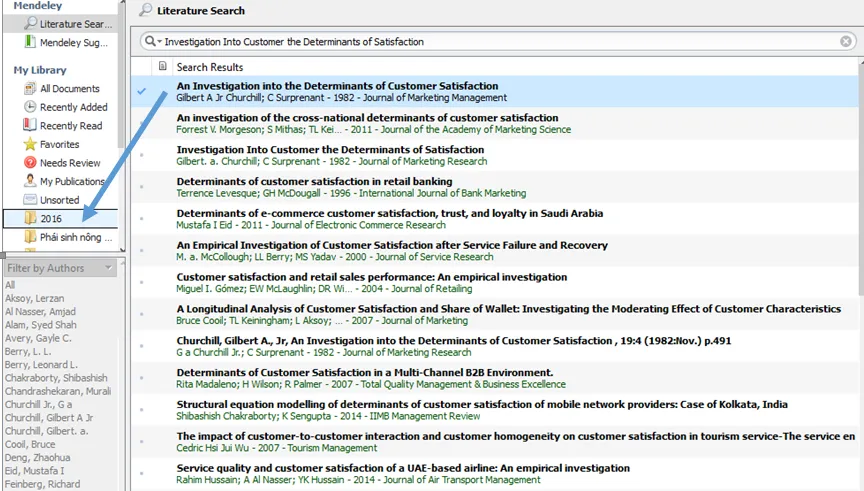Clear the search field with X button

point(846,42)
